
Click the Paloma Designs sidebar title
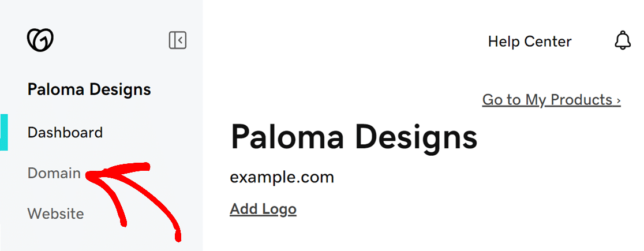point(89,89)
